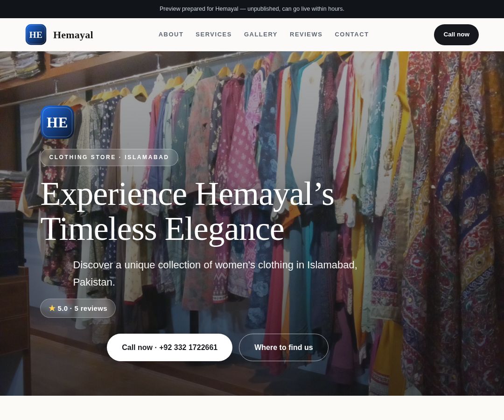Jump to the Reviews section
This screenshot has height=420, width=504.
click(x=306, y=35)
